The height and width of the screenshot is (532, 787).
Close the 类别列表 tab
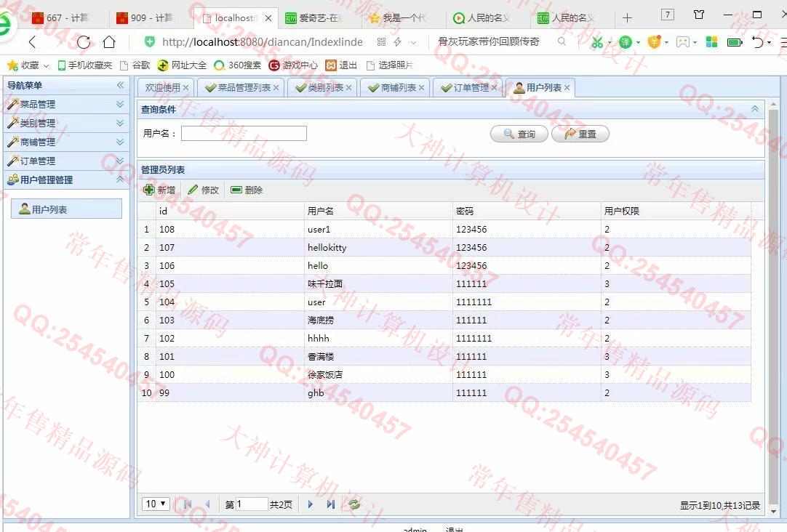pyautogui.click(x=349, y=88)
